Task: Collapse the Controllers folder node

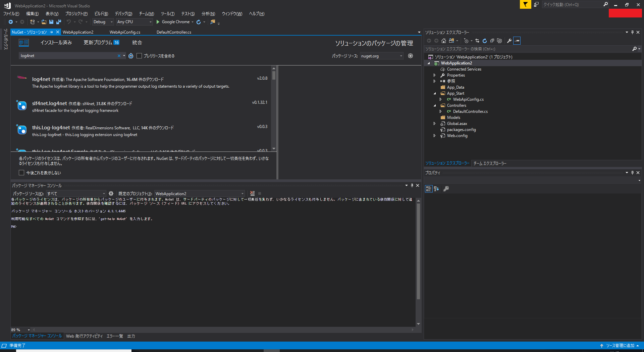Action: click(435, 105)
